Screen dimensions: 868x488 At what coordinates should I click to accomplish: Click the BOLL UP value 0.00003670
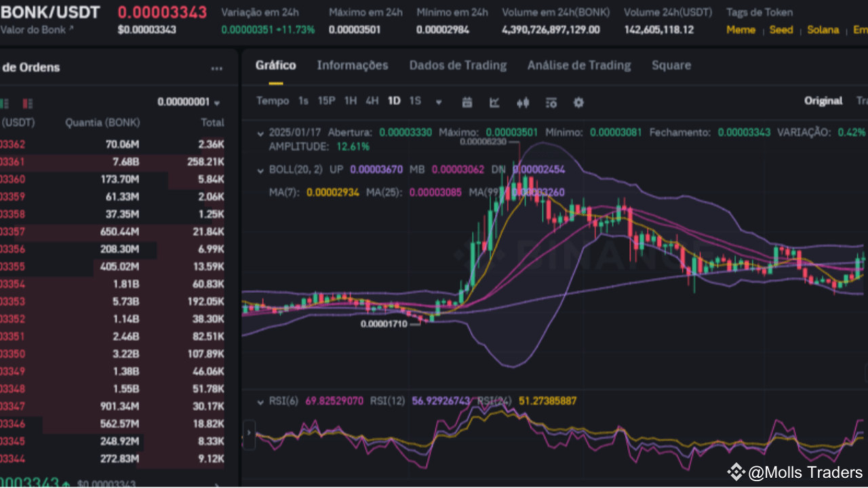[x=376, y=170]
